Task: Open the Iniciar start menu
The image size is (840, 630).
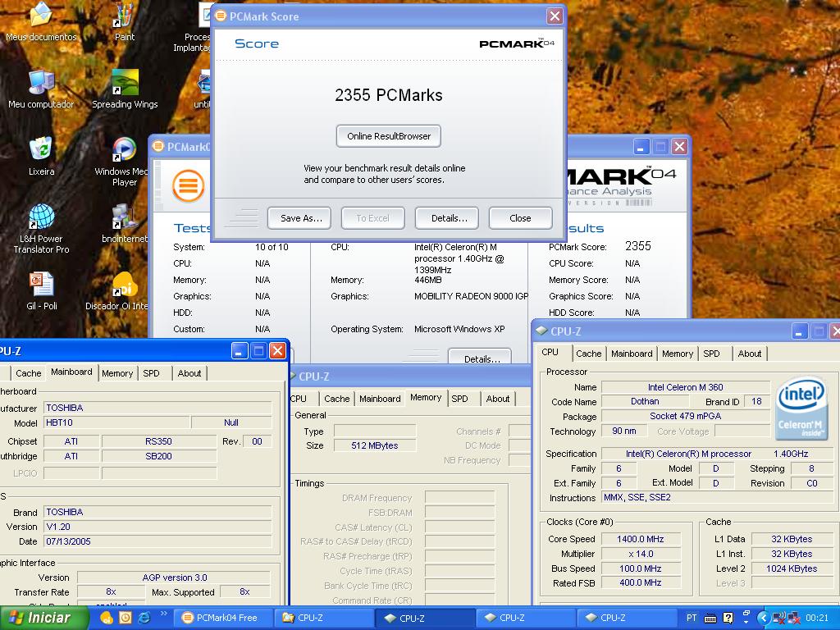Action: pyautogui.click(x=44, y=618)
